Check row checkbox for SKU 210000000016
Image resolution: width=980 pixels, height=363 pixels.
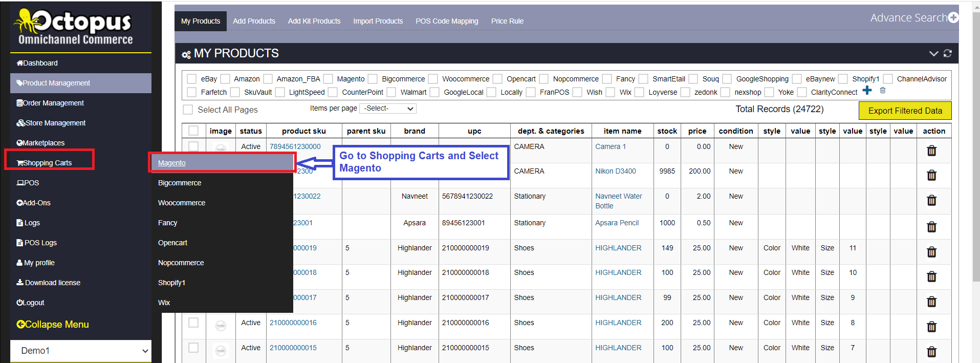click(x=193, y=323)
